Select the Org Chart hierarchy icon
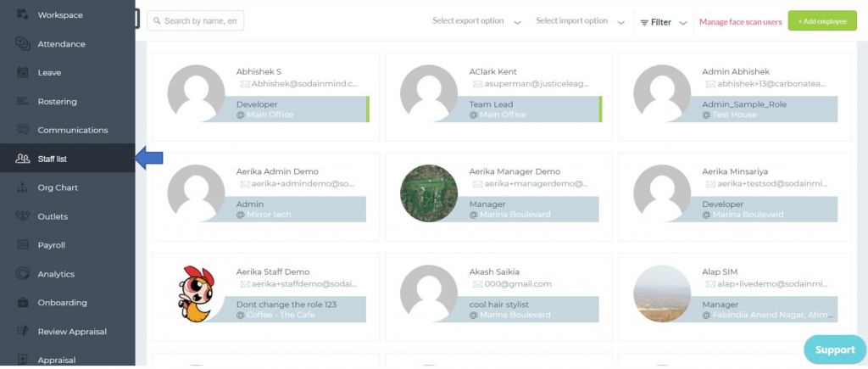The width and height of the screenshot is (868, 369). pos(23,187)
